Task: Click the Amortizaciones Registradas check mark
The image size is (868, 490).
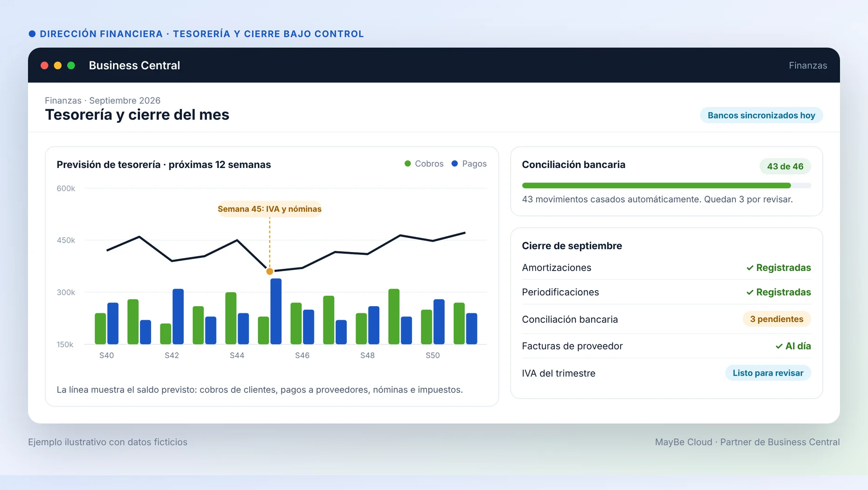Action: [750, 268]
